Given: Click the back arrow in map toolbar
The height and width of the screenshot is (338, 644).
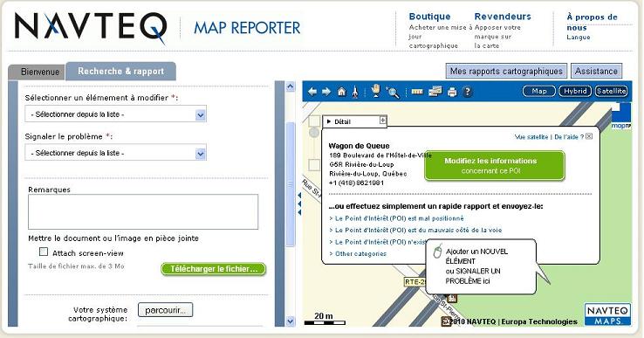Looking at the screenshot, I should tap(312, 92).
